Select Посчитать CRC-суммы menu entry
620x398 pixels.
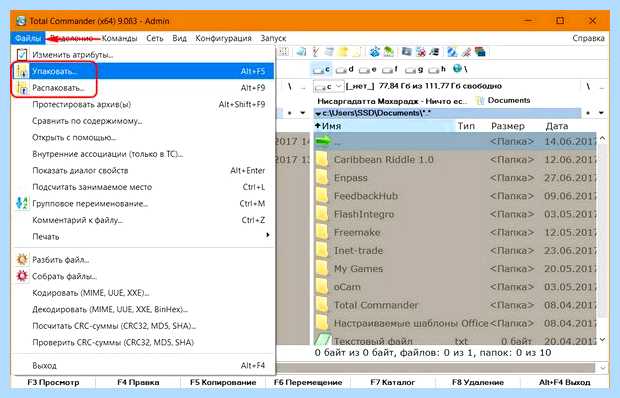pyautogui.click(x=144, y=326)
